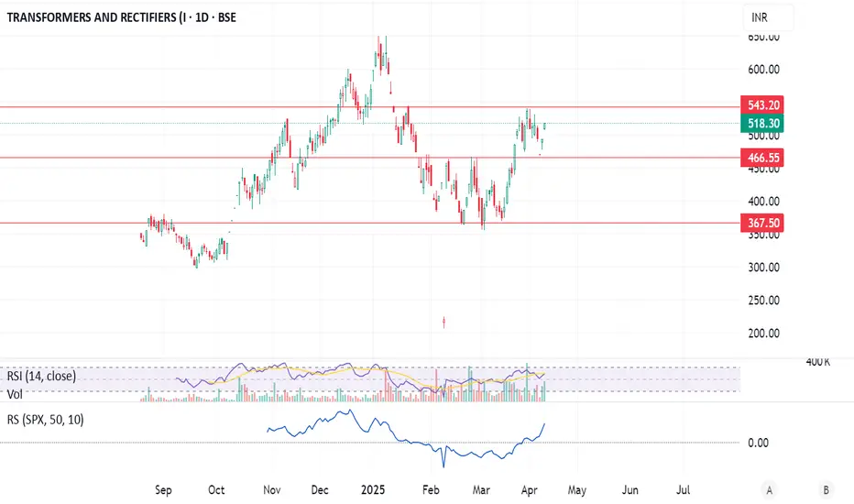Image resolution: width=854 pixels, height=504 pixels.
Task: Click the 400K volume scale label
Action: coord(817,362)
